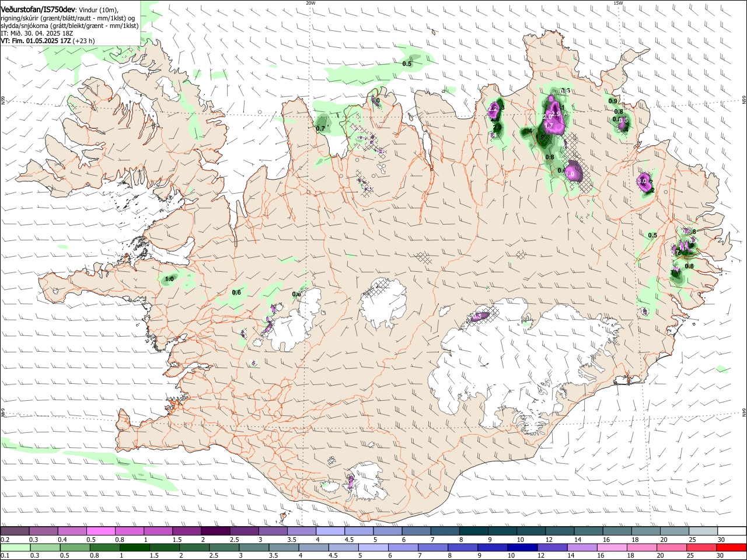Click snow-scale swatch between 0.3 and 0.4
Image resolution: width=747 pixels, height=560 pixels.
[43, 531]
